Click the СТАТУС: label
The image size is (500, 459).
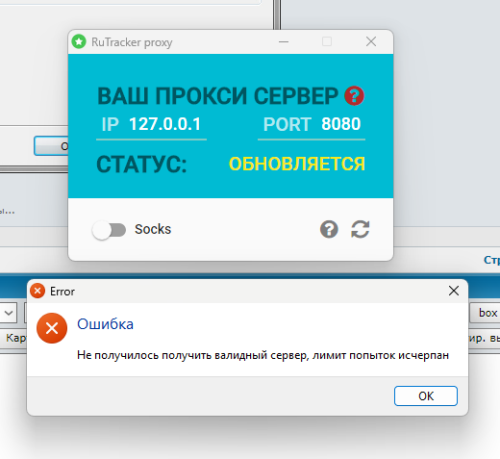142,164
